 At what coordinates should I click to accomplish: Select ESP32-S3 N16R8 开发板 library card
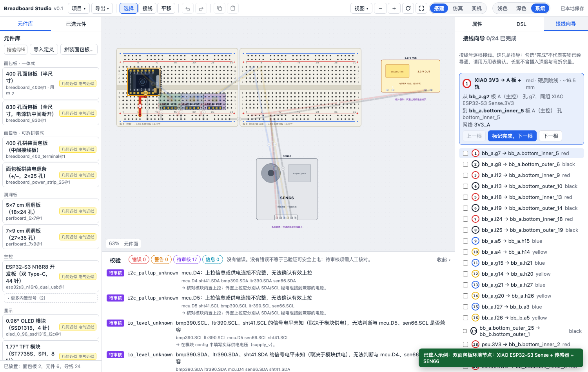51,276
